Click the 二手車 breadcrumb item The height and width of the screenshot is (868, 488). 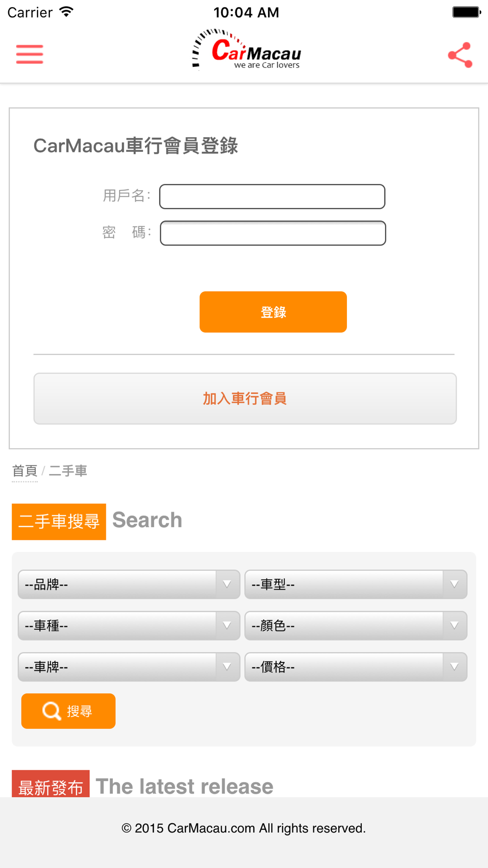[68, 471]
